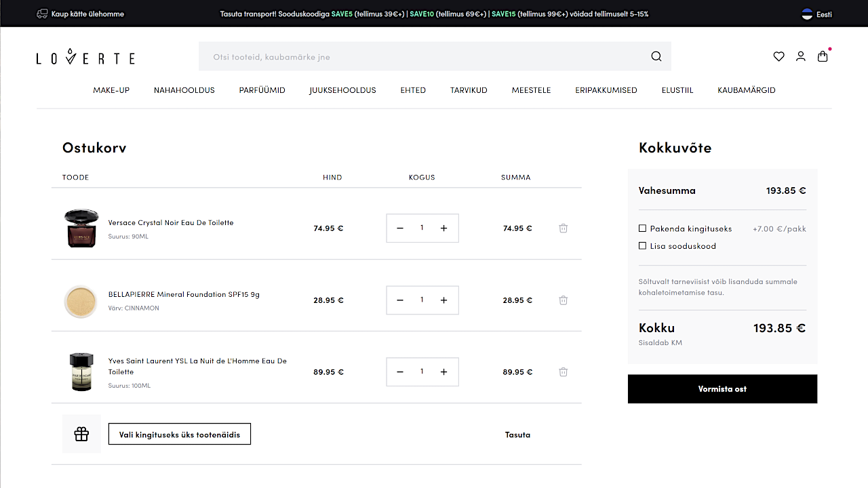Image resolution: width=868 pixels, height=488 pixels.
Task: Focus the 'Otsi tooteid' search field
Action: click(x=435, y=56)
